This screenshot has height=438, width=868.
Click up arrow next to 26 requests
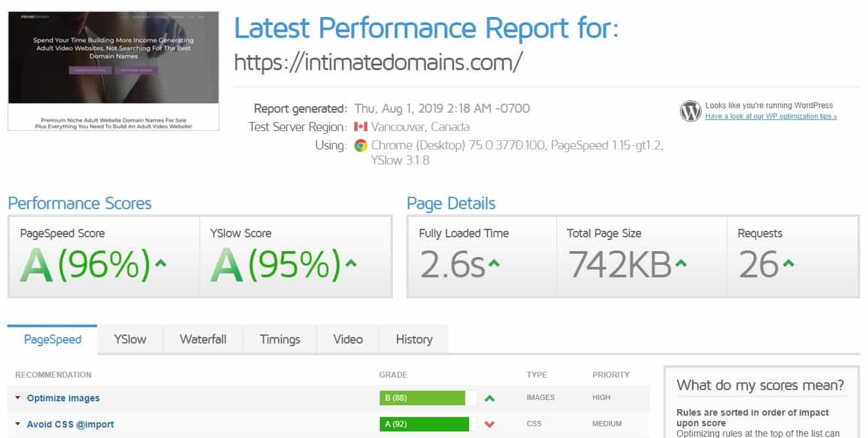(788, 264)
